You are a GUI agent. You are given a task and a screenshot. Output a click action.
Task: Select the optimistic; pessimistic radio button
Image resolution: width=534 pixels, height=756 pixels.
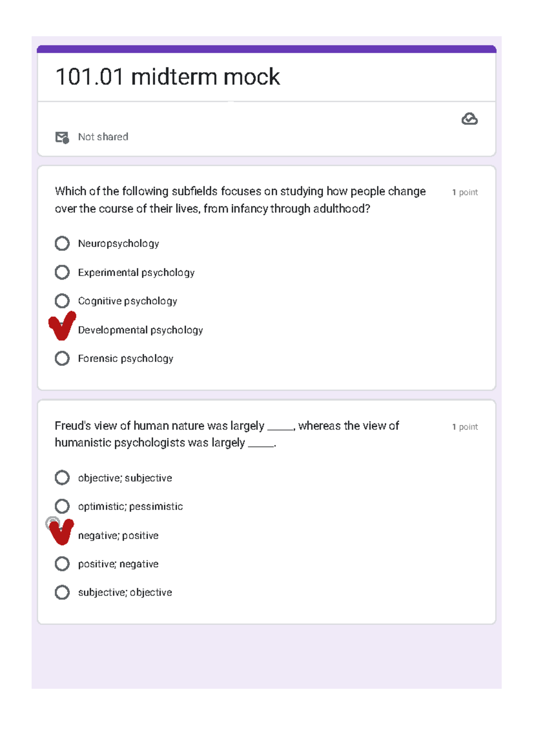coord(62,506)
